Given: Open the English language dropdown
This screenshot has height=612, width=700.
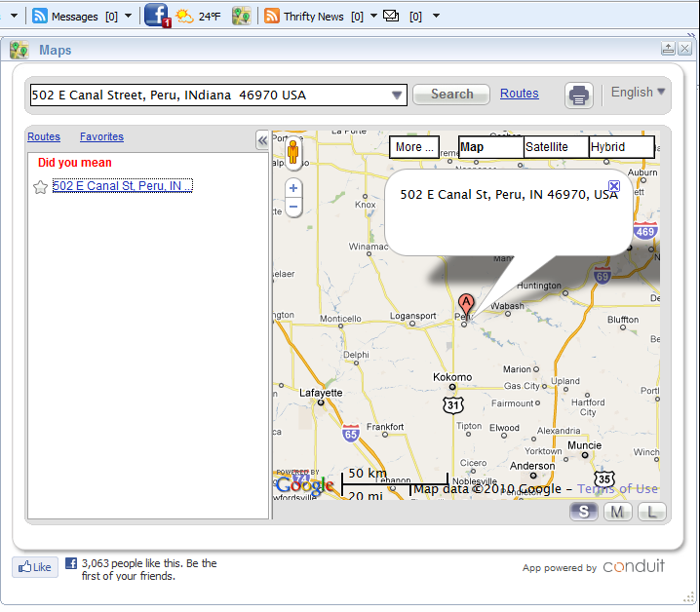Looking at the screenshot, I should (638, 92).
